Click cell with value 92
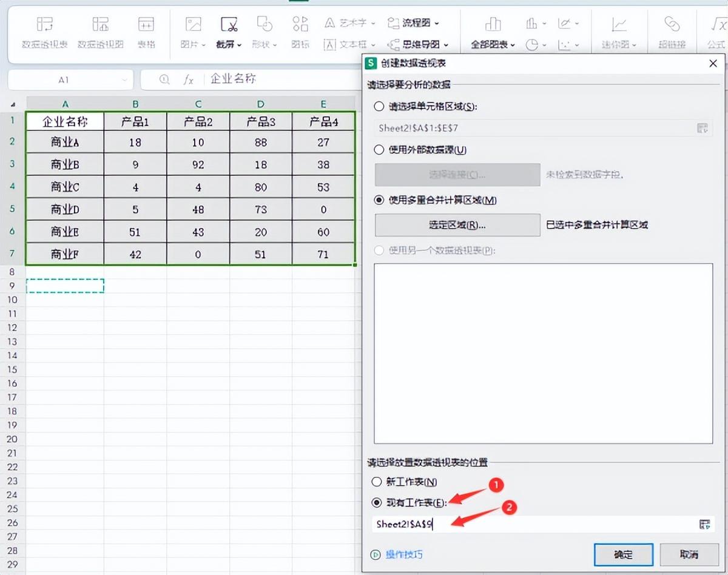The image size is (728, 575). [x=198, y=165]
